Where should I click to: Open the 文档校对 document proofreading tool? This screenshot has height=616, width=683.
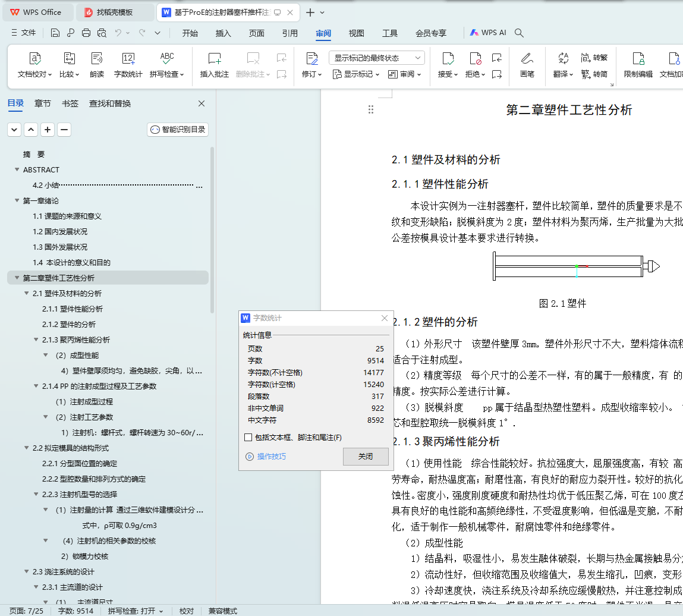(x=34, y=58)
